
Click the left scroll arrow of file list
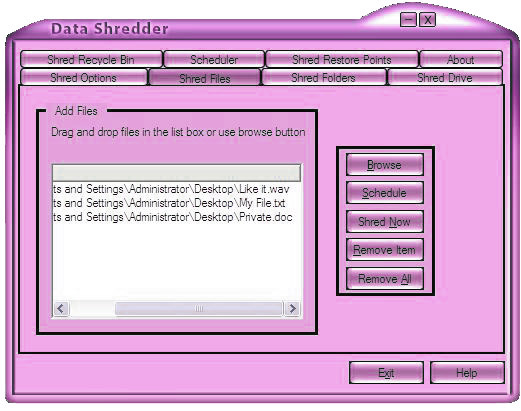point(61,308)
